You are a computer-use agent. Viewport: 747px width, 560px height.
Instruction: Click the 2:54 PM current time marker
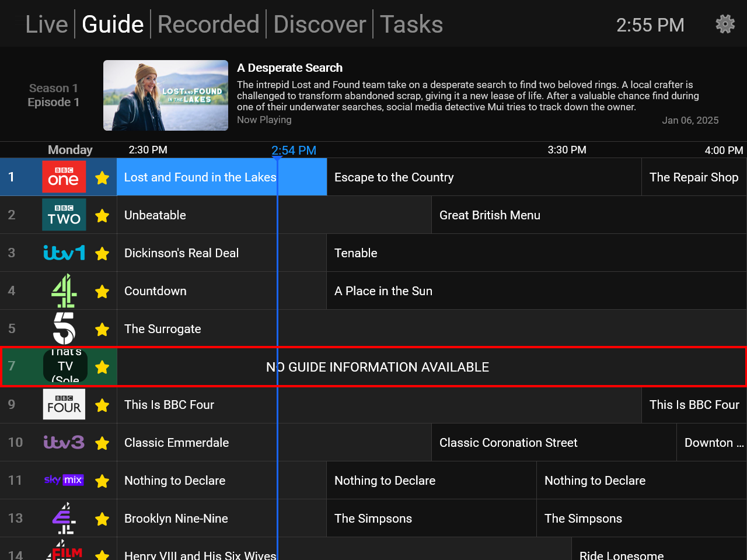pyautogui.click(x=294, y=150)
